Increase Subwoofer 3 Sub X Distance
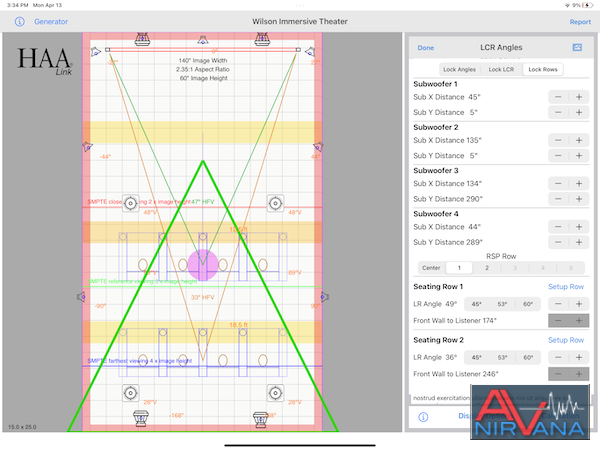Viewport: 600px width, 450px height. 579,184
